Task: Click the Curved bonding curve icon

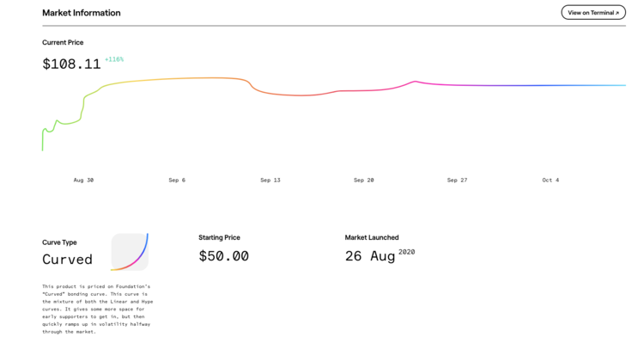Action: tap(130, 252)
